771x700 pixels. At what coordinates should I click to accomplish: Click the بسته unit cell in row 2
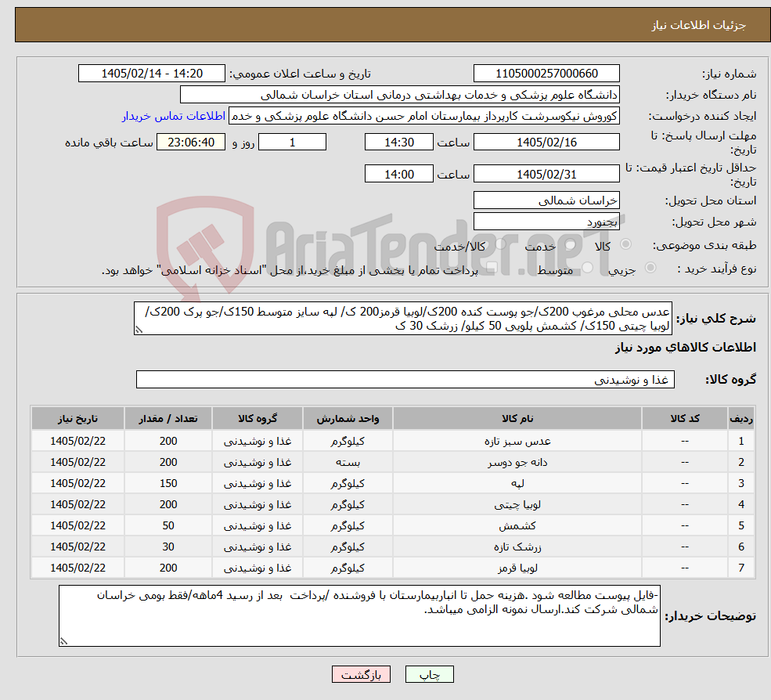tap(348, 462)
